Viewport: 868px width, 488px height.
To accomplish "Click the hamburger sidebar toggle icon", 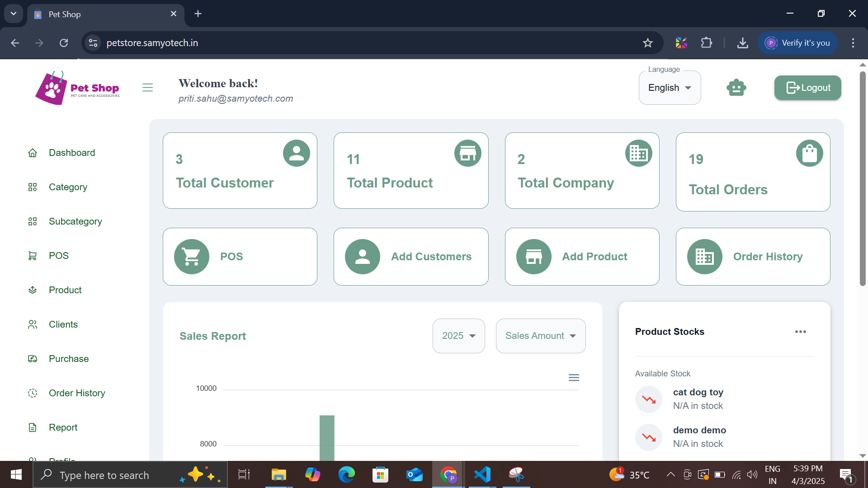I will point(147,88).
